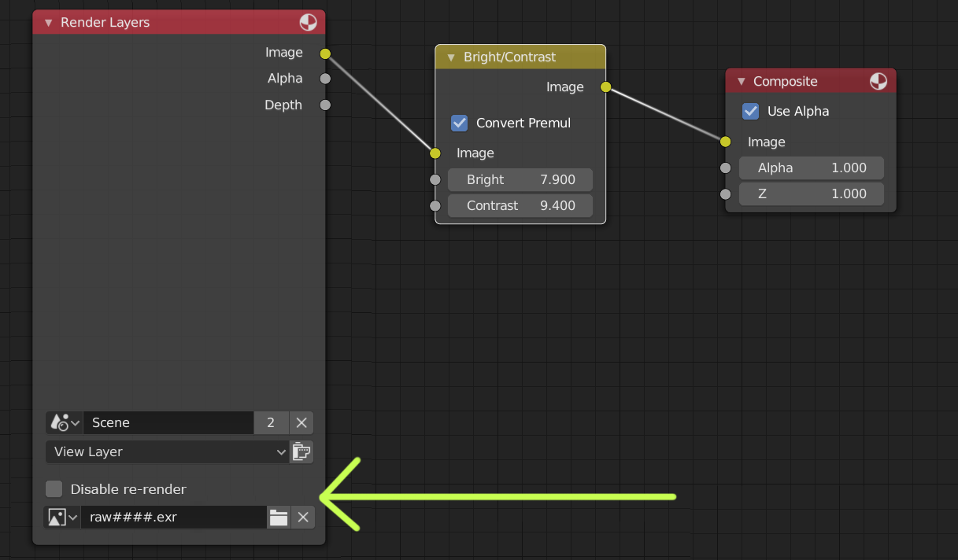This screenshot has height=560, width=958.
Task: Collapse the Bright/Contrast node
Action: (x=451, y=57)
